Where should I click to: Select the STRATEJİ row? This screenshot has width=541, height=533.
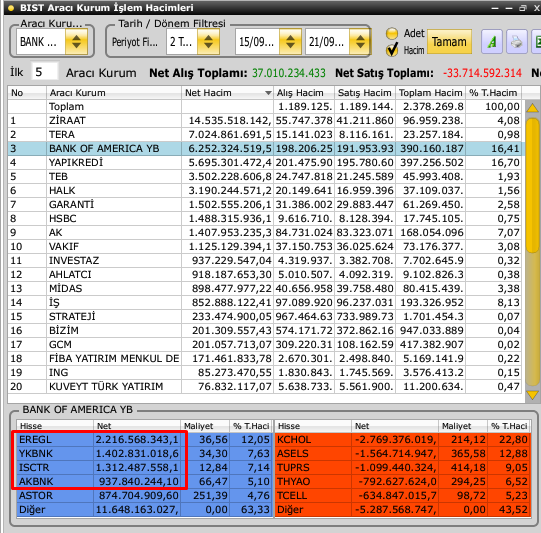point(266,316)
